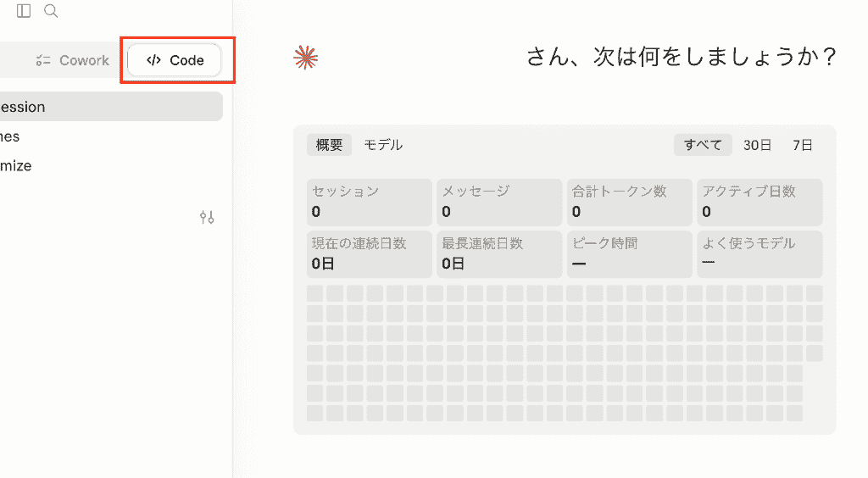This screenshot has height=478, width=868.
Task: Open search with the magnifier icon
Action: point(51,11)
